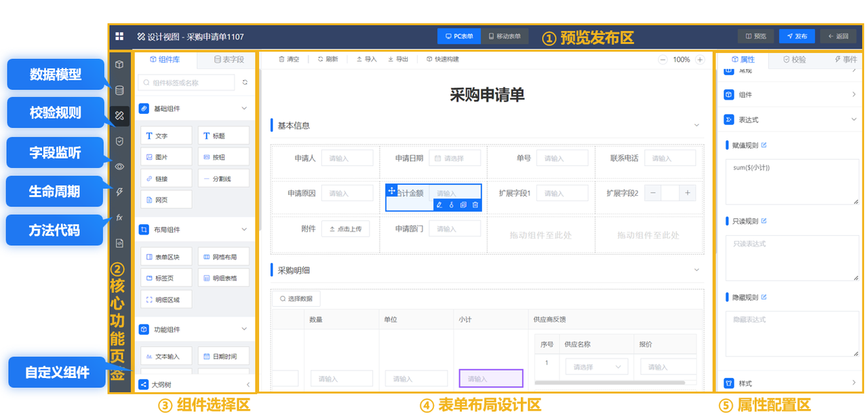This screenshot has width=868, height=420.
Task: Click the shield validation rules sidebar icon
Action: click(119, 141)
